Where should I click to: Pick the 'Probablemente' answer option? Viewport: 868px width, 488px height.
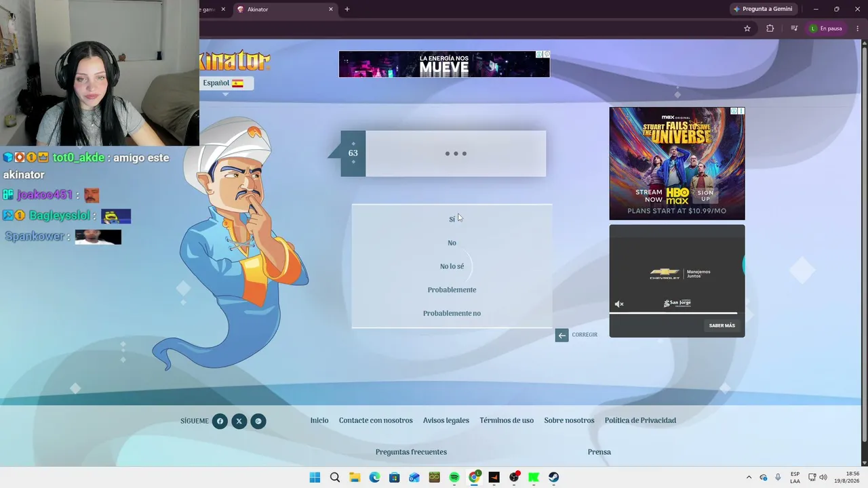coord(452,289)
